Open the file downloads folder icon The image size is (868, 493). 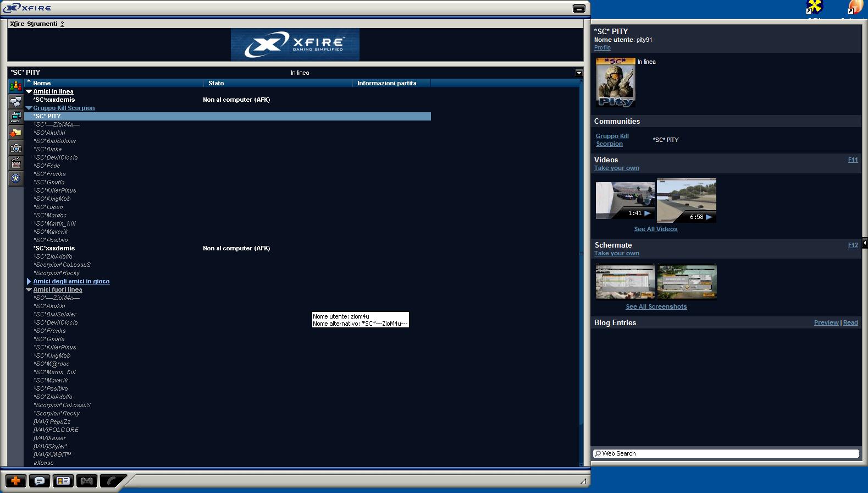click(x=15, y=133)
